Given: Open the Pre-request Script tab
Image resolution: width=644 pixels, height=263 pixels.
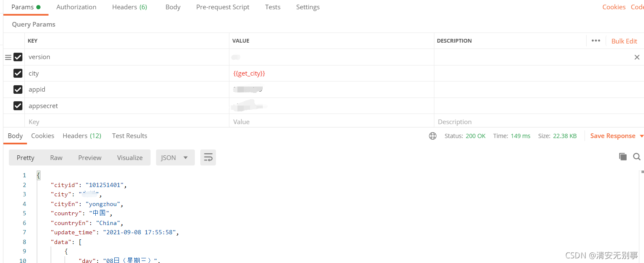Looking at the screenshot, I should pyautogui.click(x=223, y=7).
